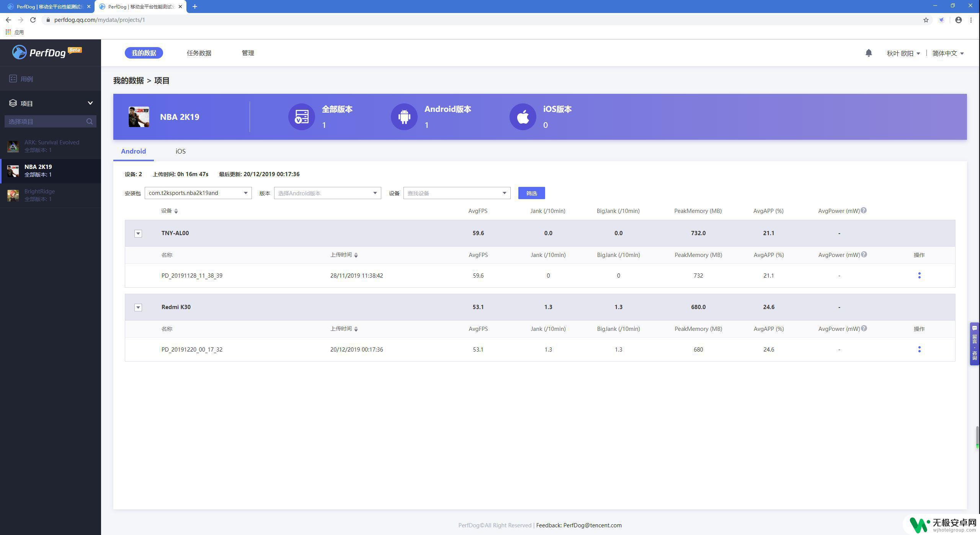
Task: Open 秋叶 欧阳 user menu
Action: [x=903, y=53]
